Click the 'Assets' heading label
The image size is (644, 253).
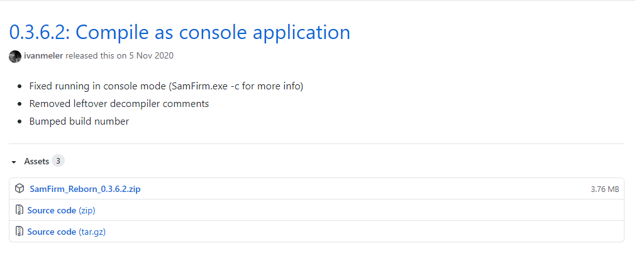pyautogui.click(x=36, y=162)
